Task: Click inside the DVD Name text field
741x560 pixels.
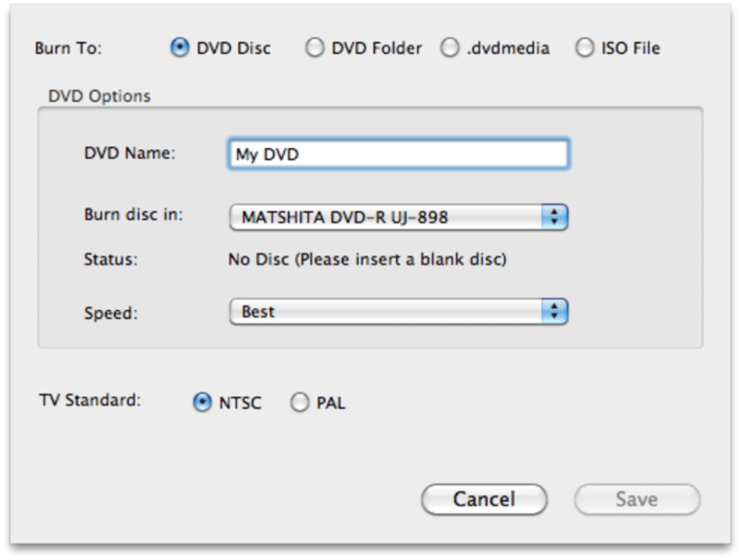Action: pyautogui.click(x=398, y=154)
